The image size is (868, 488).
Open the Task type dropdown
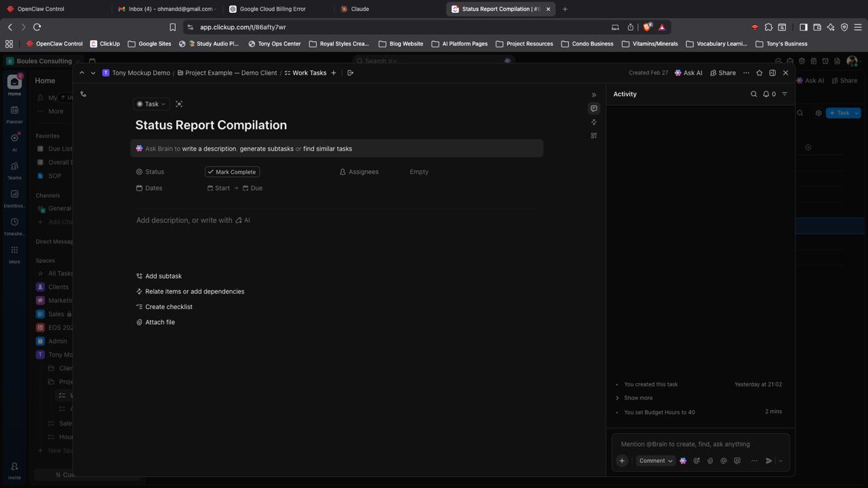(x=151, y=104)
